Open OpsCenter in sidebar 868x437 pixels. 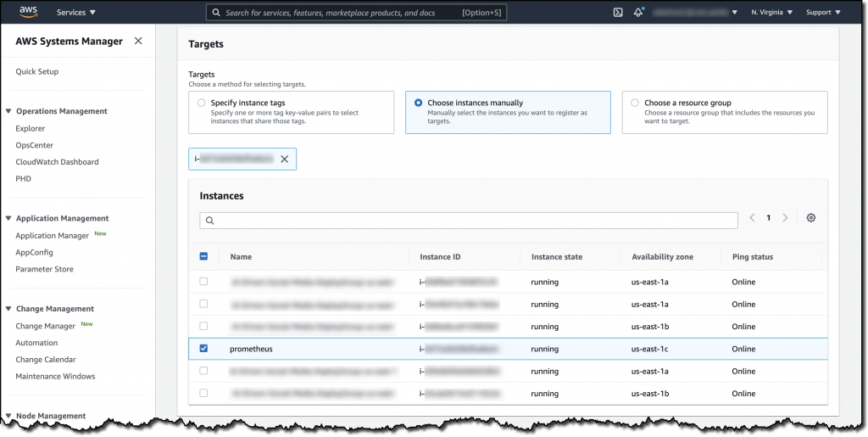point(34,145)
